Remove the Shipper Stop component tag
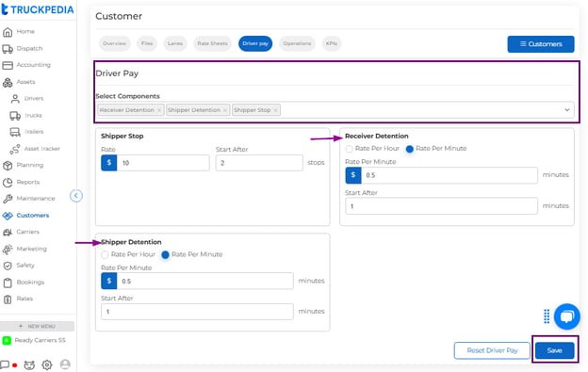The height and width of the screenshot is (372, 588). click(x=275, y=110)
